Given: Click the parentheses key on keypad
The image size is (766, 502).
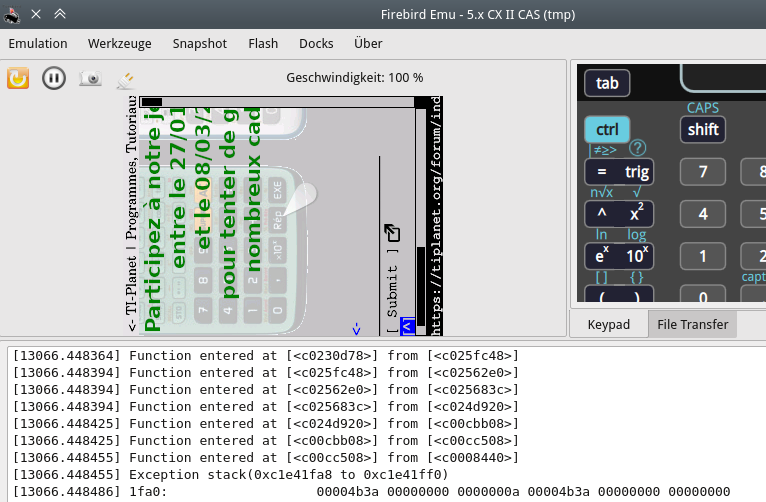Looking at the screenshot, I should tap(619, 294).
